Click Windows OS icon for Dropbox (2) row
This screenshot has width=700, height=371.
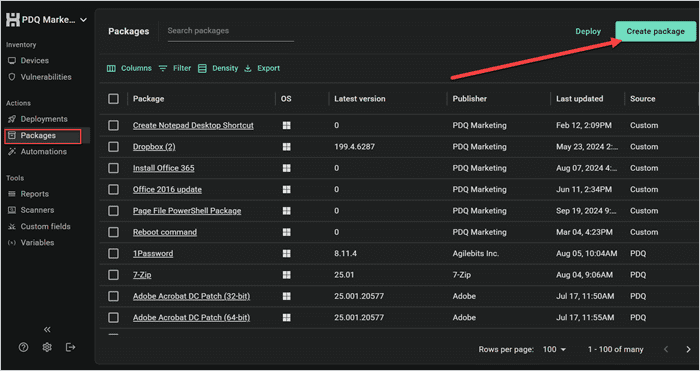pyautogui.click(x=287, y=147)
